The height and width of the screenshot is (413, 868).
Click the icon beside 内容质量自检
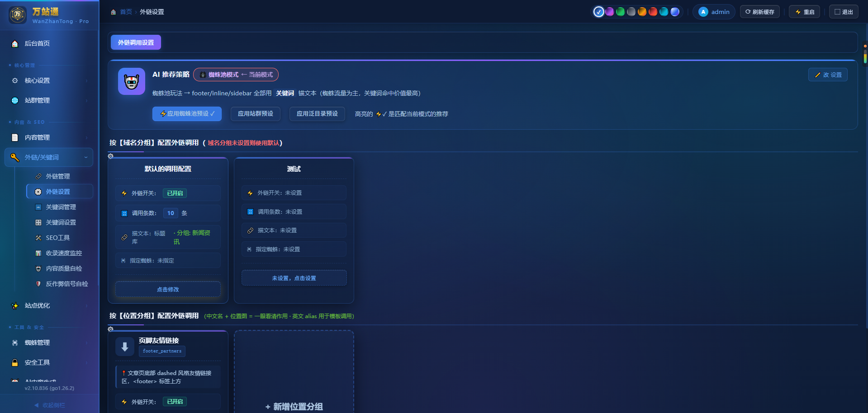click(x=38, y=268)
